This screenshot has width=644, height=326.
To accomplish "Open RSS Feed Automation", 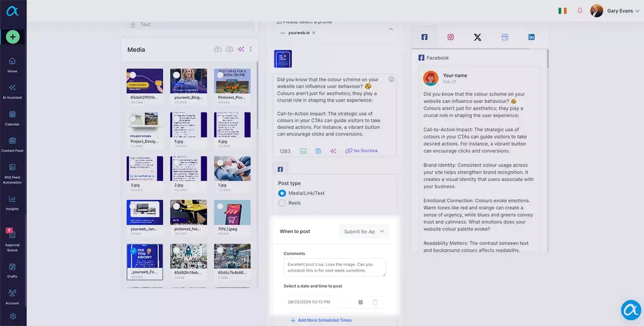I will (x=12, y=173).
